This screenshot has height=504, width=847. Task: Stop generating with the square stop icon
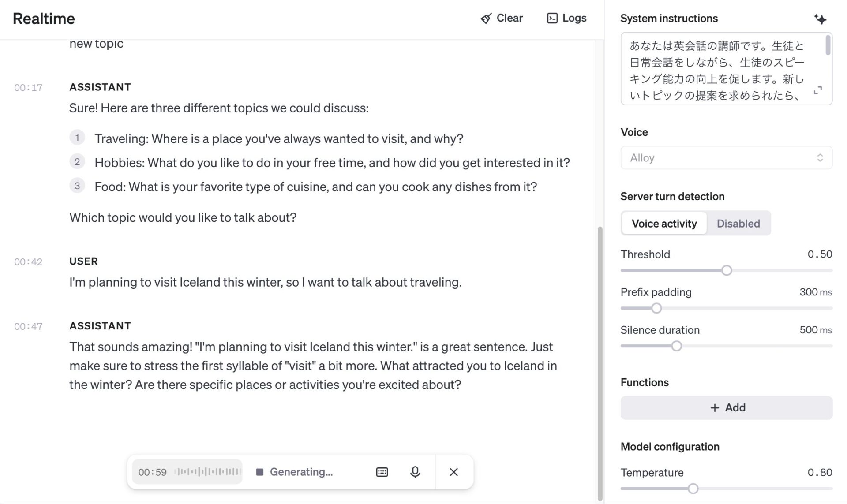260,472
